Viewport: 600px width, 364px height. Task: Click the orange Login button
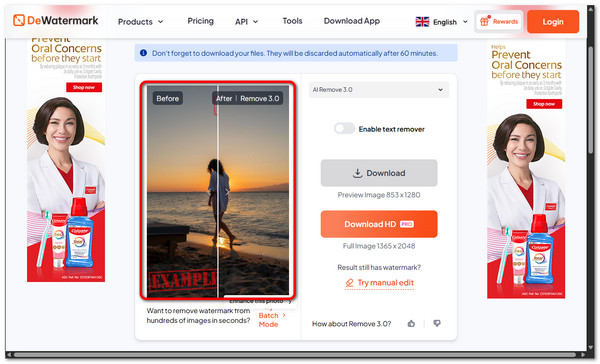click(x=553, y=22)
